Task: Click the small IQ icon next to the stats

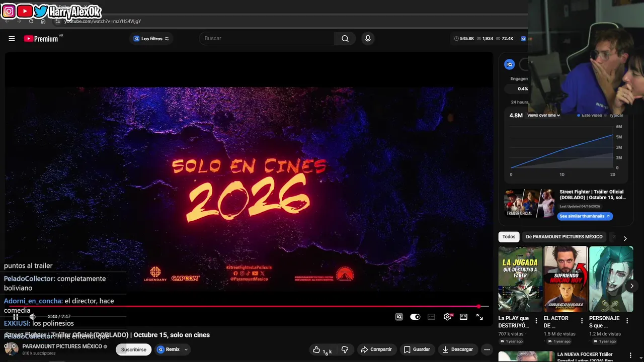Action: [523, 39]
